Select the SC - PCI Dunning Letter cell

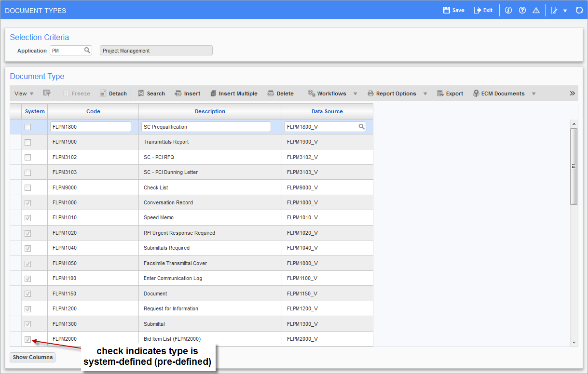coord(210,173)
